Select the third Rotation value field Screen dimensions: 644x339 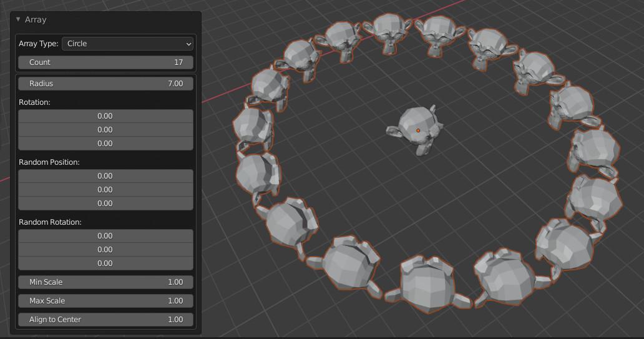(x=105, y=144)
